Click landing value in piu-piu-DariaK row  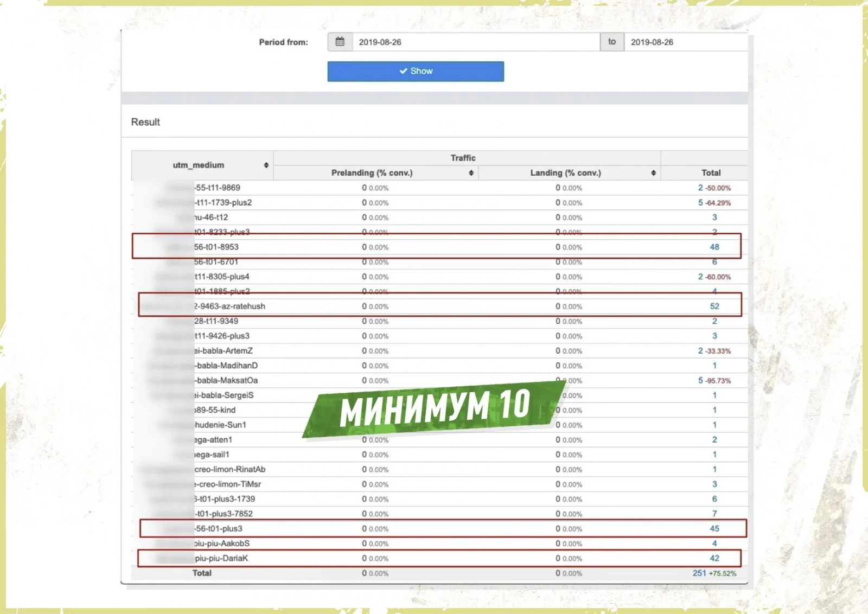pyautogui.click(x=569, y=558)
